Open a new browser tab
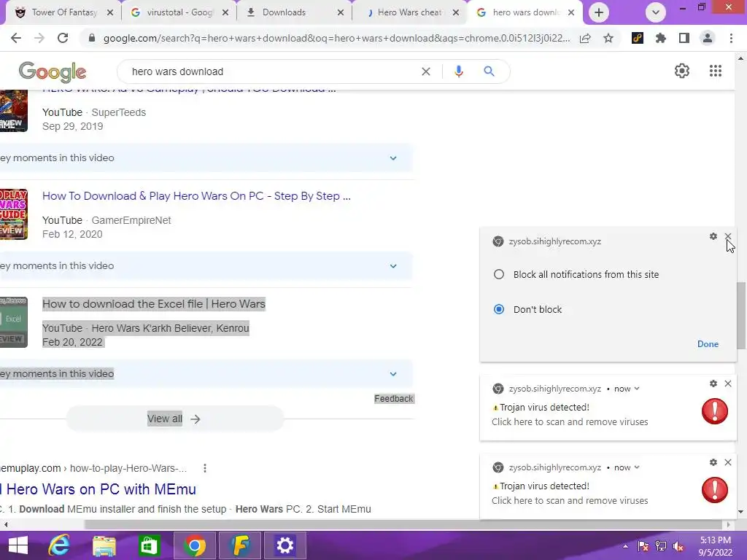This screenshot has height=560, width=747. click(599, 12)
